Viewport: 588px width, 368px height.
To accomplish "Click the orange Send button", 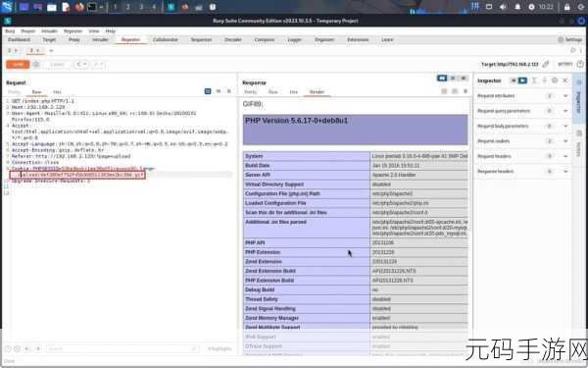I will click(x=18, y=65).
